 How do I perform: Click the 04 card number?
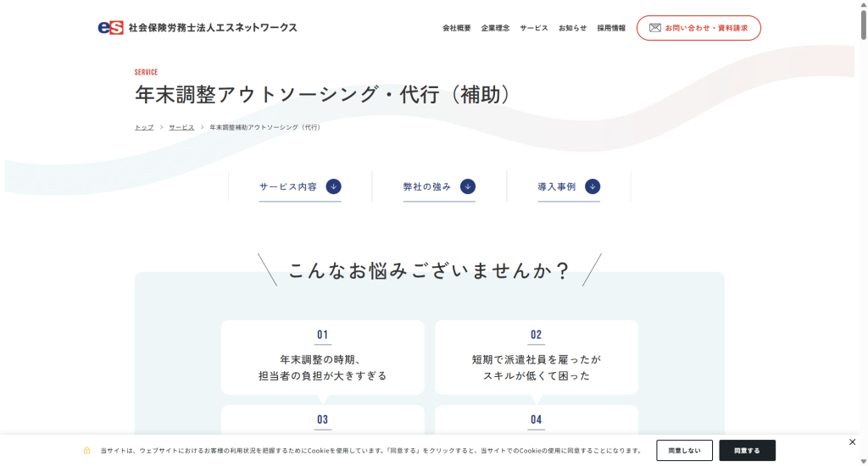click(x=537, y=419)
